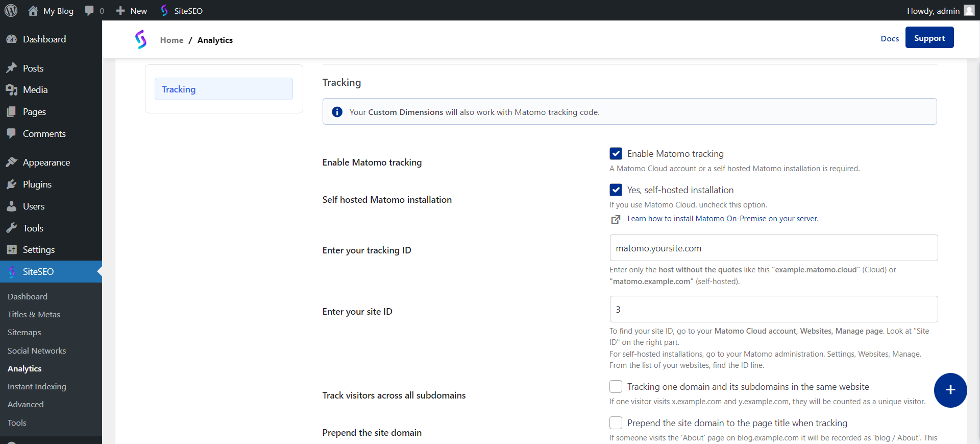Click the Analytics breadcrumb text
Viewport: 980px width, 444px height.
pyautogui.click(x=215, y=40)
